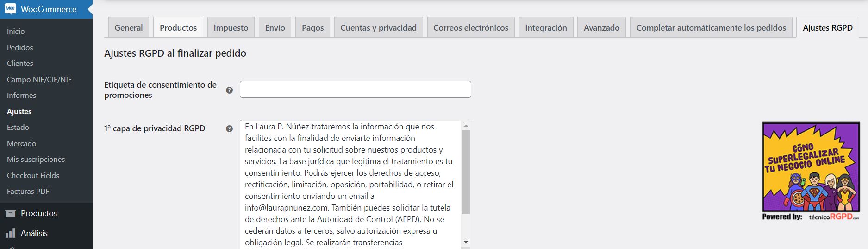The width and height of the screenshot is (868, 249).
Task: Open the Impuesto settings tab
Action: 231,27
